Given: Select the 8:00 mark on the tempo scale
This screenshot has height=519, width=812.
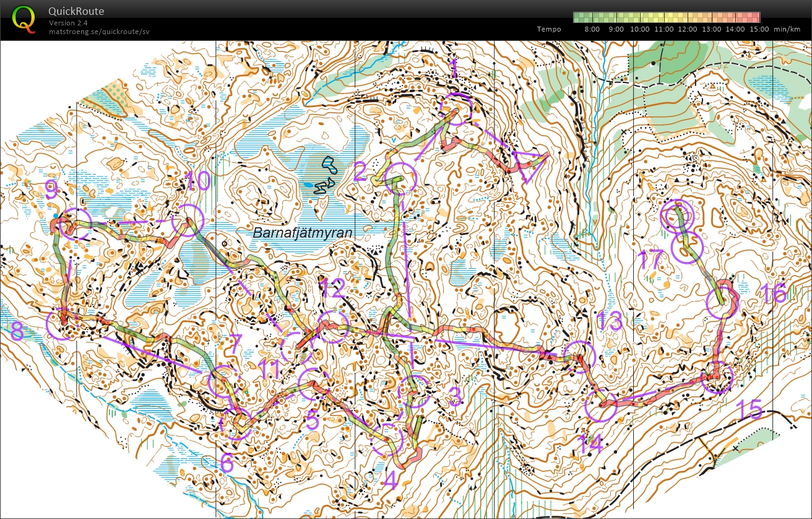Looking at the screenshot, I should click(x=592, y=29).
